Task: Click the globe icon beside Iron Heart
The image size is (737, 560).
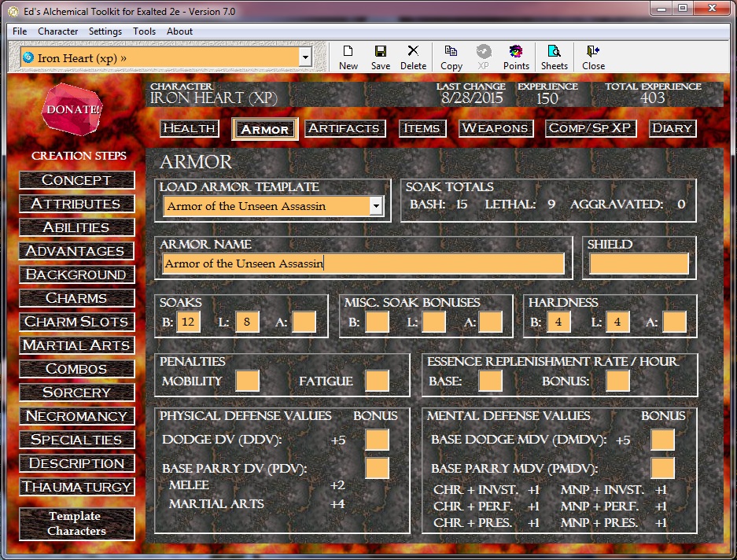Action: click(x=28, y=58)
